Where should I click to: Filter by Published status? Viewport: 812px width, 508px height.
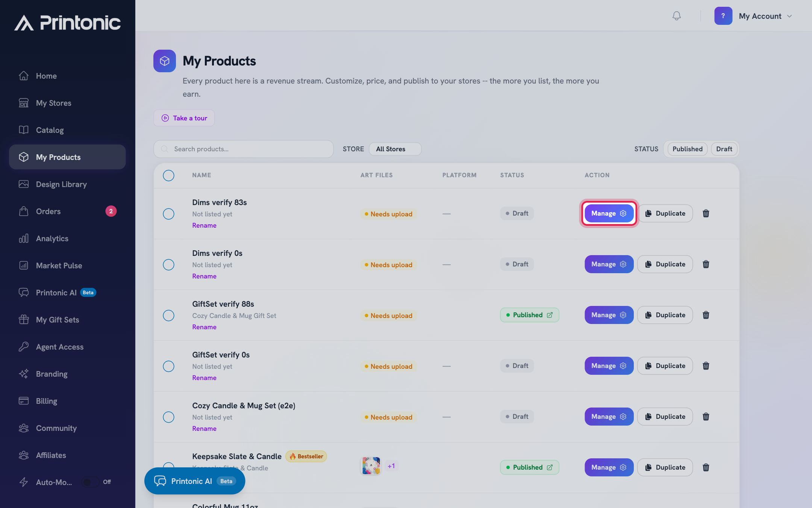688,149
